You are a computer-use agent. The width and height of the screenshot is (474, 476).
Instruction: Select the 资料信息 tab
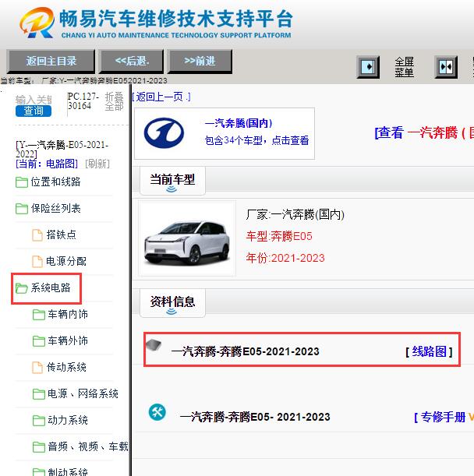[x=172, y=303]
